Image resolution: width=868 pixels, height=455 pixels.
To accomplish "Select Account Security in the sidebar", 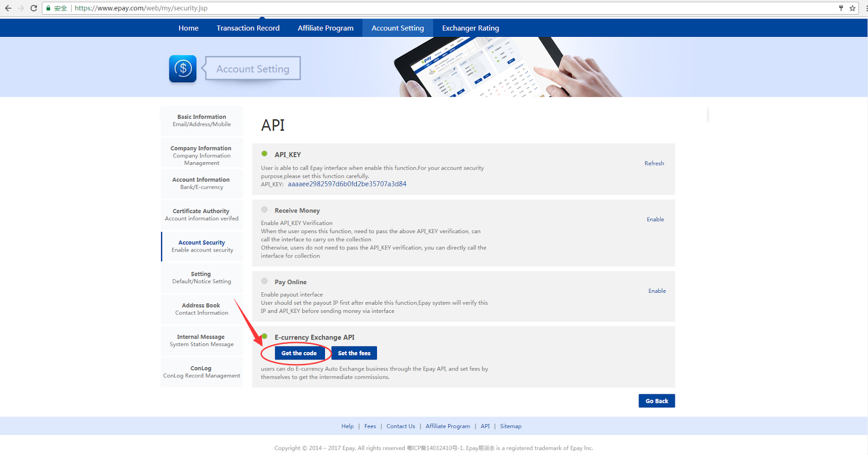I will 202,246.
